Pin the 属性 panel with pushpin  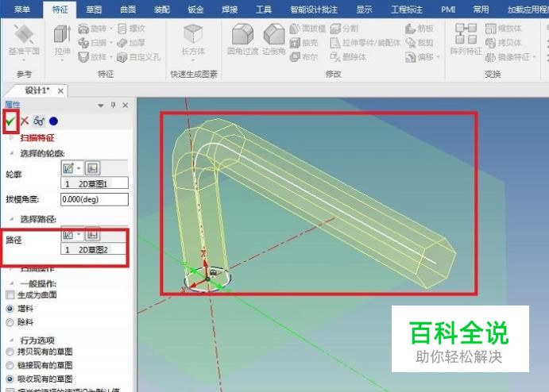(x=113, y=105)
